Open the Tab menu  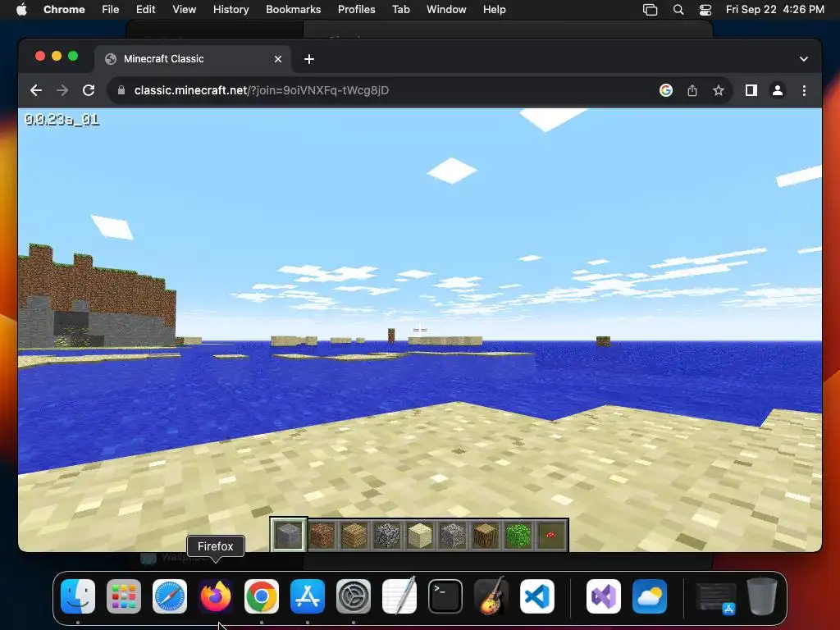(400, 9)
